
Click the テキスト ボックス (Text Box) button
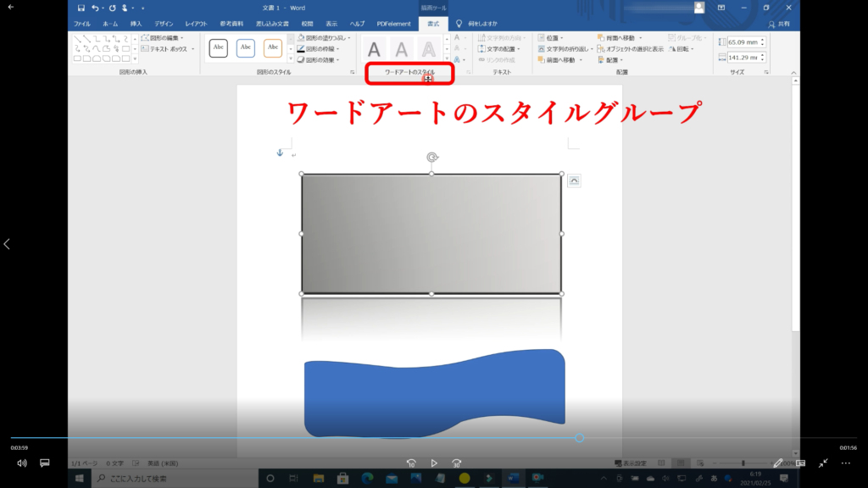tap(165, 49)
